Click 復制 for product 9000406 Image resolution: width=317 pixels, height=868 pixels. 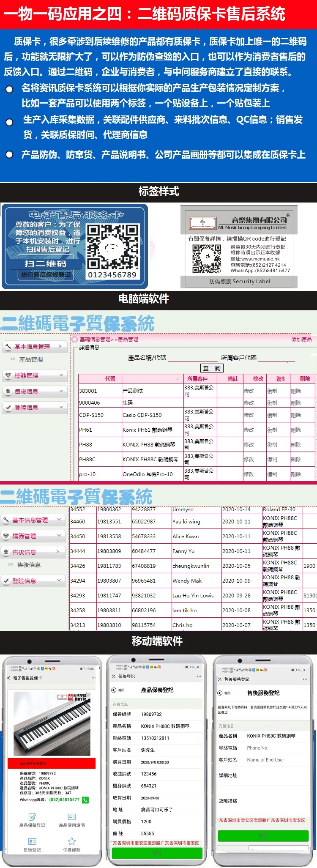point(272,403)
